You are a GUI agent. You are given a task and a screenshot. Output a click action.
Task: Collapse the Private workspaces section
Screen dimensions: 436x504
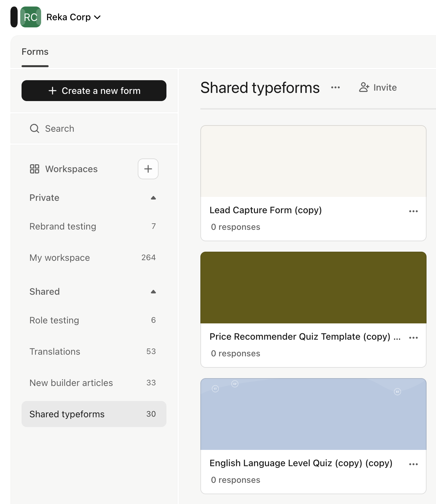(153, 198)
